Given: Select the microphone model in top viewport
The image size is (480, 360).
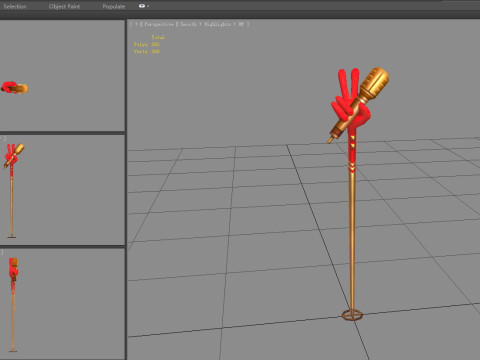Looking at the screenshot, I should click(15, 88).
